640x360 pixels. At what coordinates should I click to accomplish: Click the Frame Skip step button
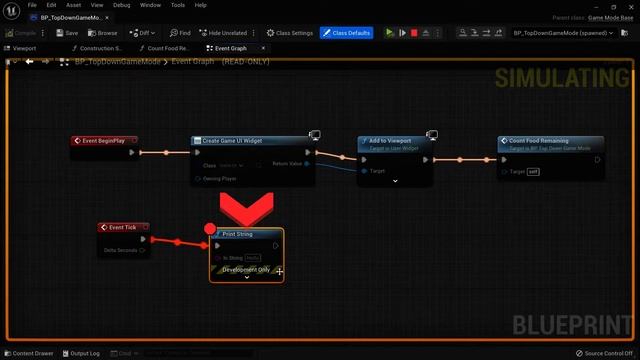pos(402,33)
